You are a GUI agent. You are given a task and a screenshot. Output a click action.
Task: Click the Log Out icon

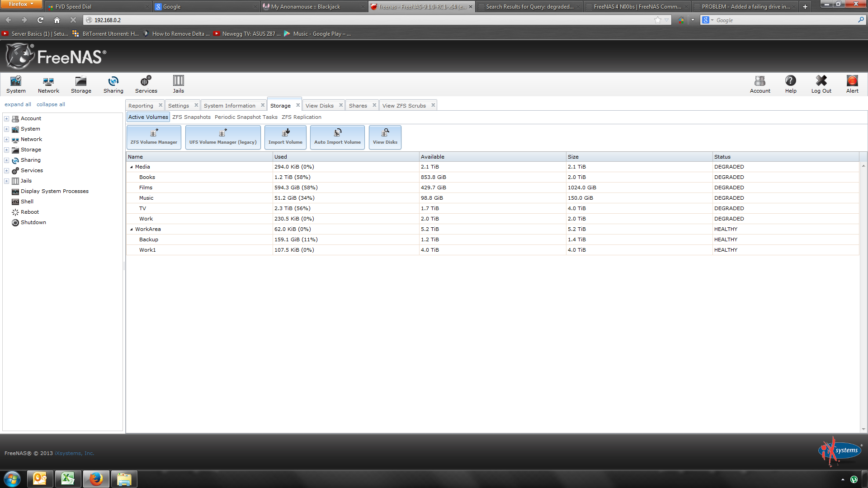[821, 81]
